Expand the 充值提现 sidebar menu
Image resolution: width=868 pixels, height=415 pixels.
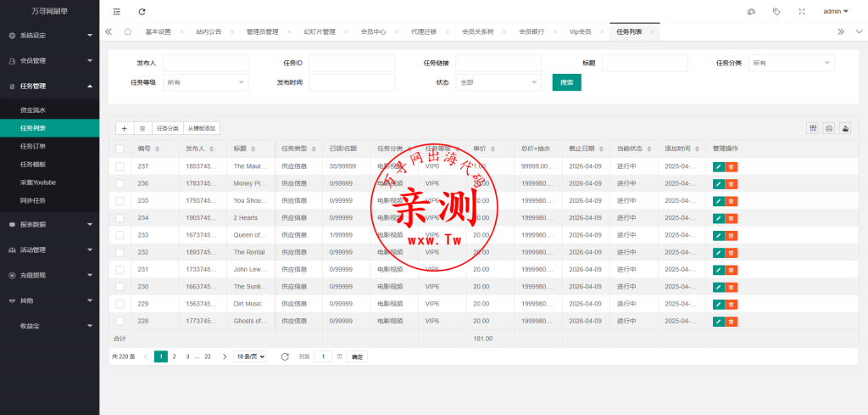(50, 275)
